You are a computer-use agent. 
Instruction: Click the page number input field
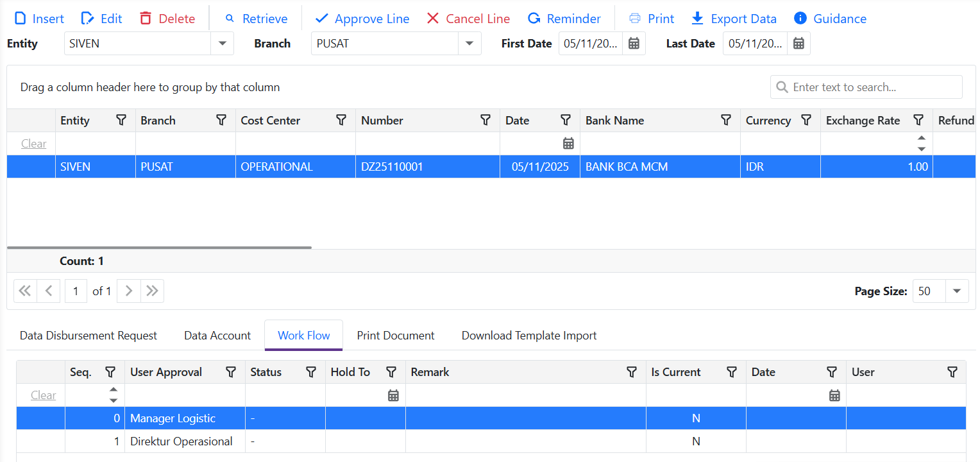coord(76,291)
